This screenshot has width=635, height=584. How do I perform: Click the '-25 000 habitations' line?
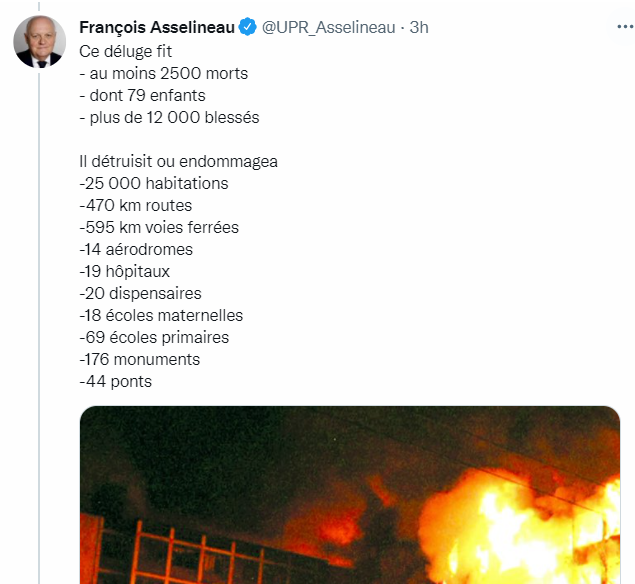[153, 183]
